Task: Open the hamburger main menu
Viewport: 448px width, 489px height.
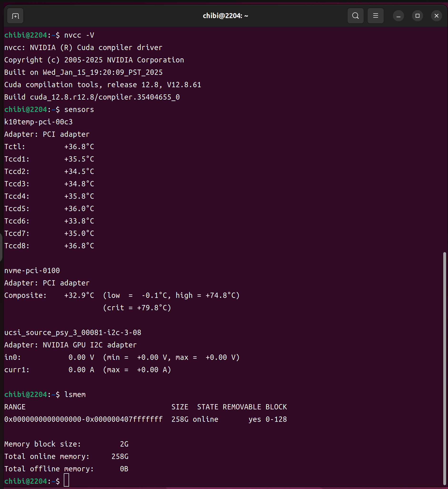Action: (375, 16)
